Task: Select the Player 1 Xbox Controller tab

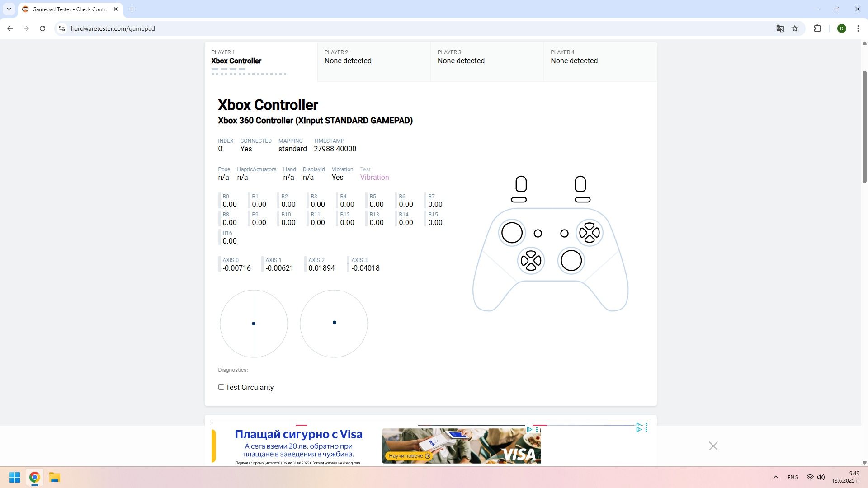Action: pyautogui.click(x=261, y=62)
